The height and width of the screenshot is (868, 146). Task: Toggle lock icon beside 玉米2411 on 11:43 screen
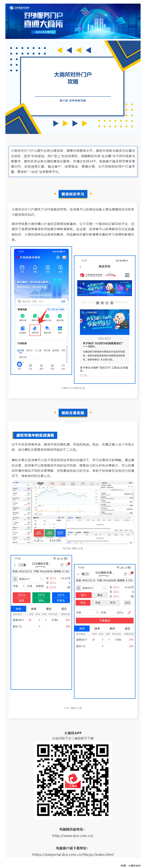(79, 588)
